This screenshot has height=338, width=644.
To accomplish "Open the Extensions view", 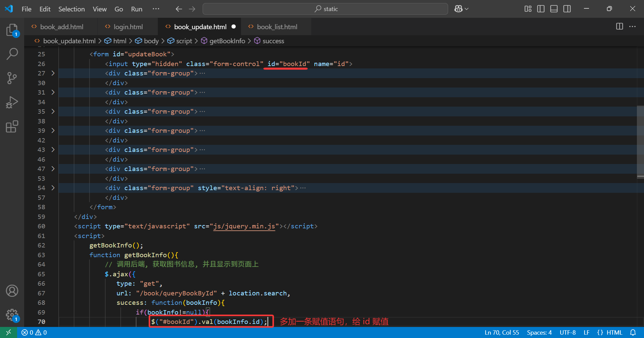I will tap(12, 126).
